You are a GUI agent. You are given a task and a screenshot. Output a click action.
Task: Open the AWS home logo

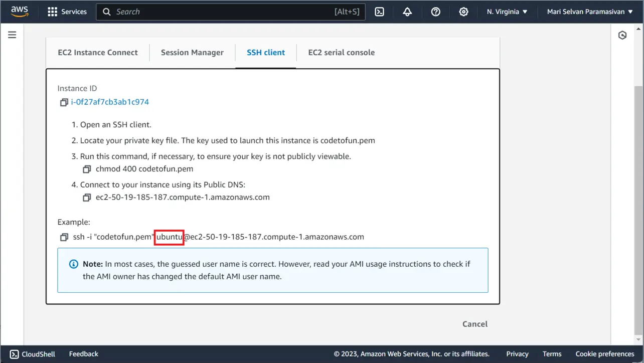[20, 11]
